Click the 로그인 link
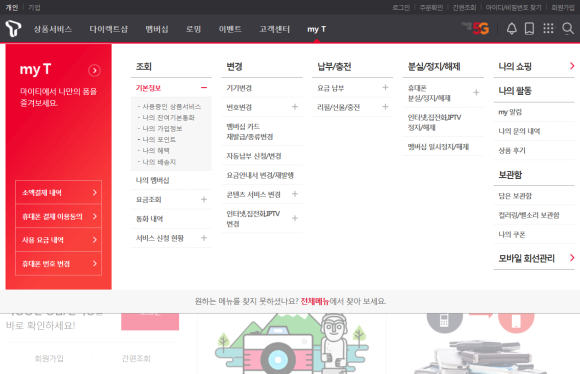 [401, 7]
